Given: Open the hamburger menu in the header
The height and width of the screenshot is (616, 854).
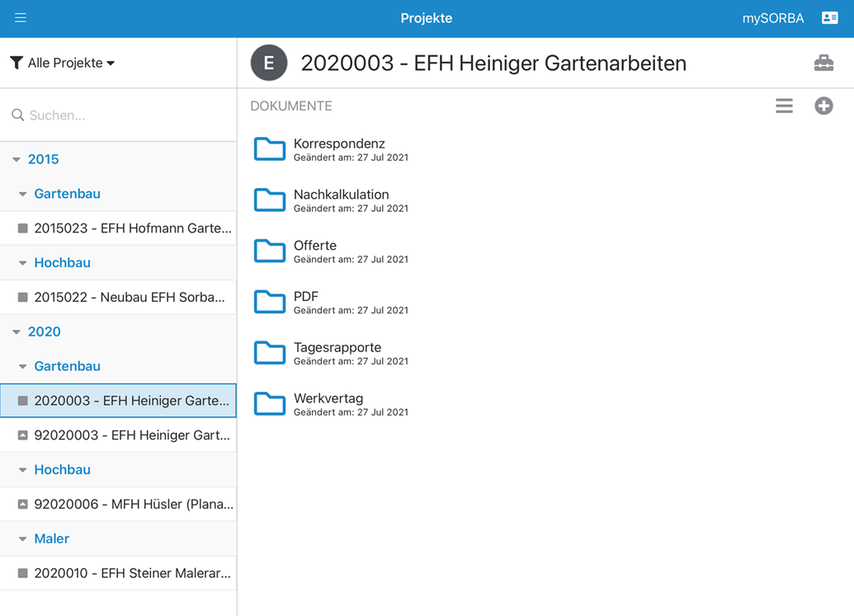Looking at the screenshot, I should click(21, 18).
